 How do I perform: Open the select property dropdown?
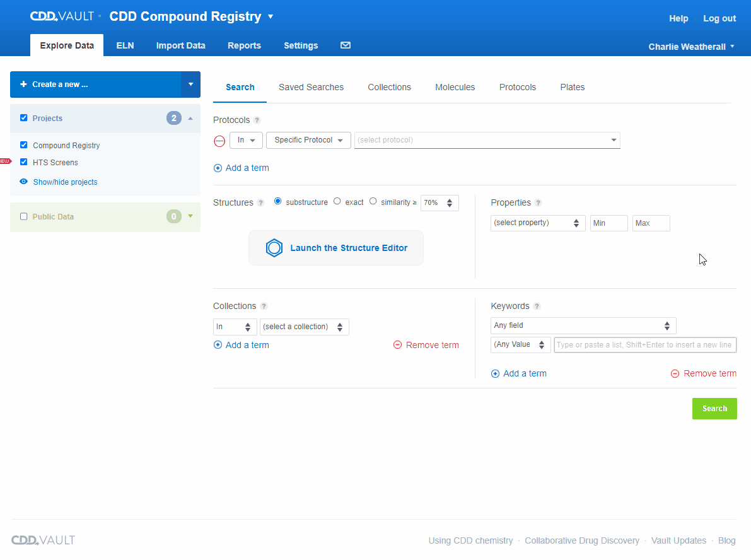[538, 223]
